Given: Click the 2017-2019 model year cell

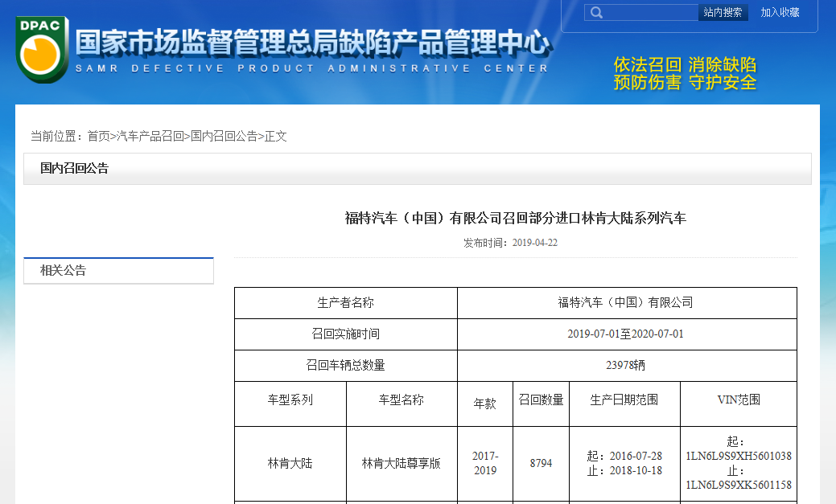Looking at the screenshot, I should pyautogui.click(x=485, y=464).
